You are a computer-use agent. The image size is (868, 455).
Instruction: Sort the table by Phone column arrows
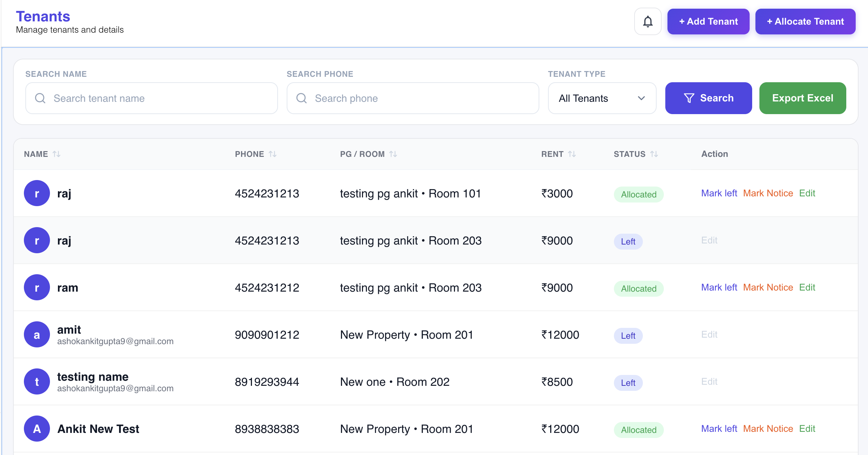(x=273, y=154)
